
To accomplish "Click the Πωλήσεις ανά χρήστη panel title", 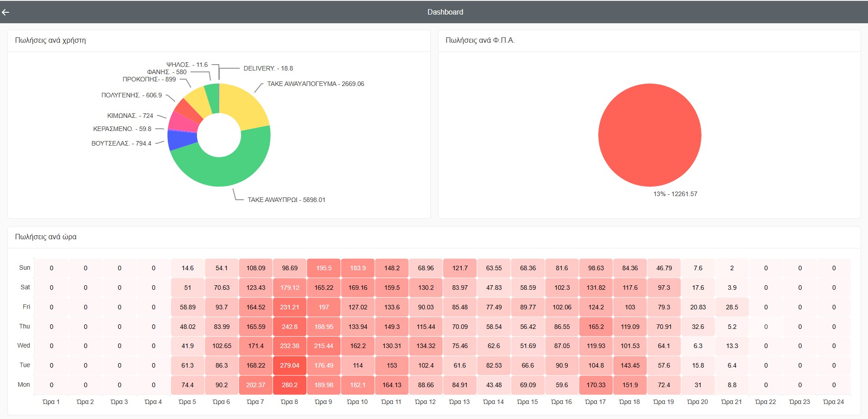I will coord(50,40).
